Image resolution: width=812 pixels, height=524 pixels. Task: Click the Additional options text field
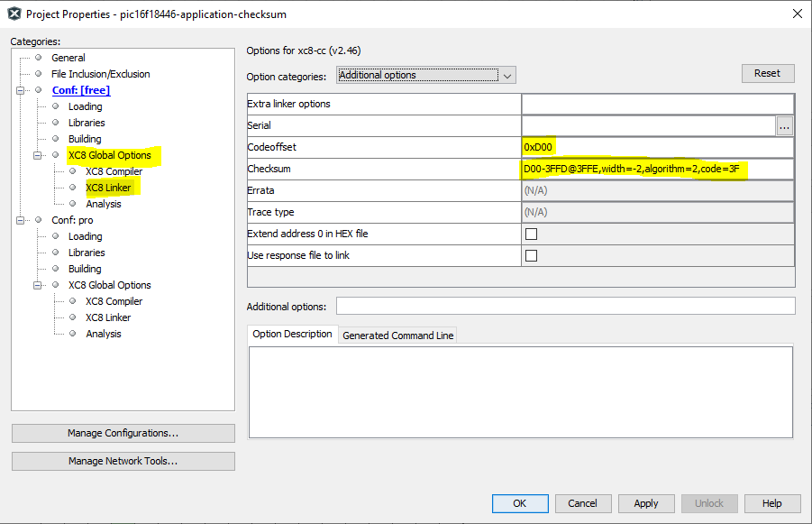click(565, 306)
